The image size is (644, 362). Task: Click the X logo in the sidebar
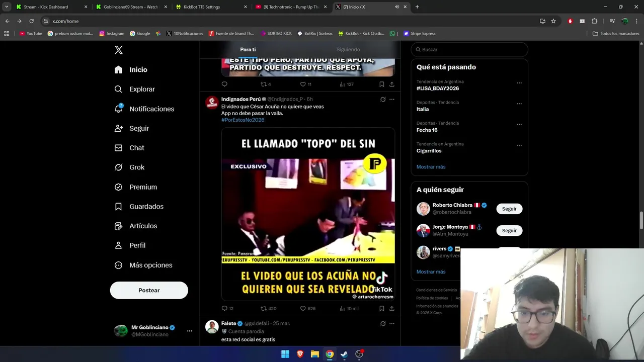click(x=118, y=50)
